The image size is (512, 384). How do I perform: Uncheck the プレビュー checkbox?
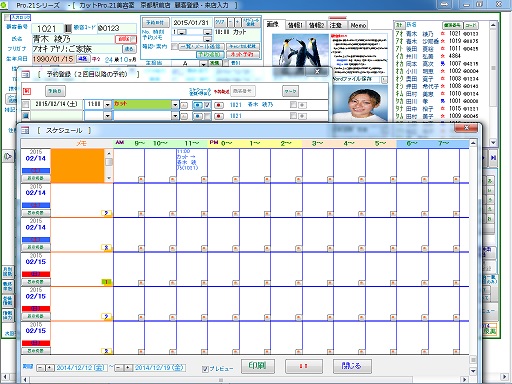pyautogui.click(x=205, y=369)
